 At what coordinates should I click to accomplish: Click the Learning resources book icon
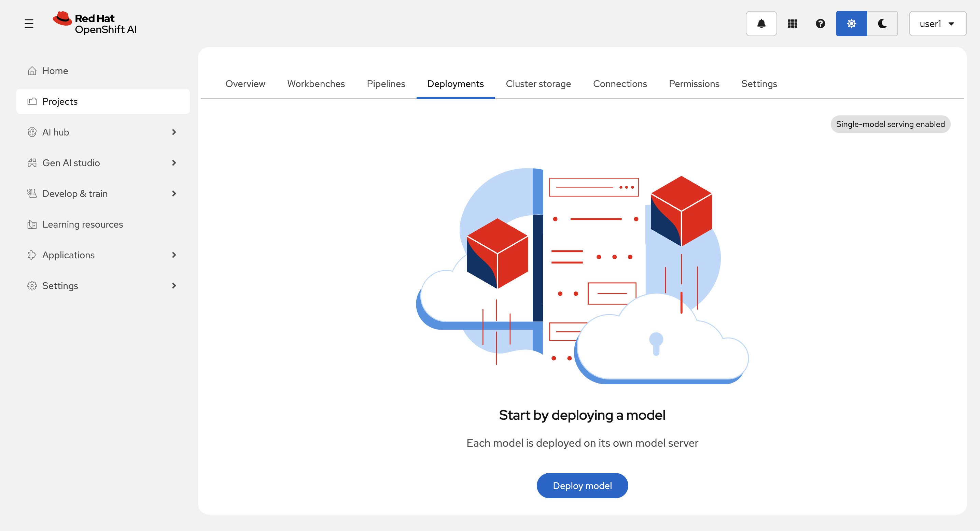tap(32, 224)
